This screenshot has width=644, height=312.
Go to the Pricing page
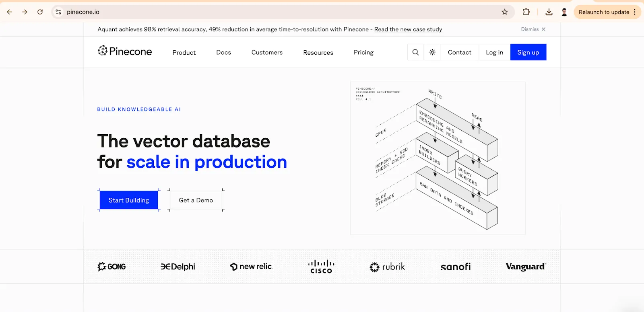363,52
